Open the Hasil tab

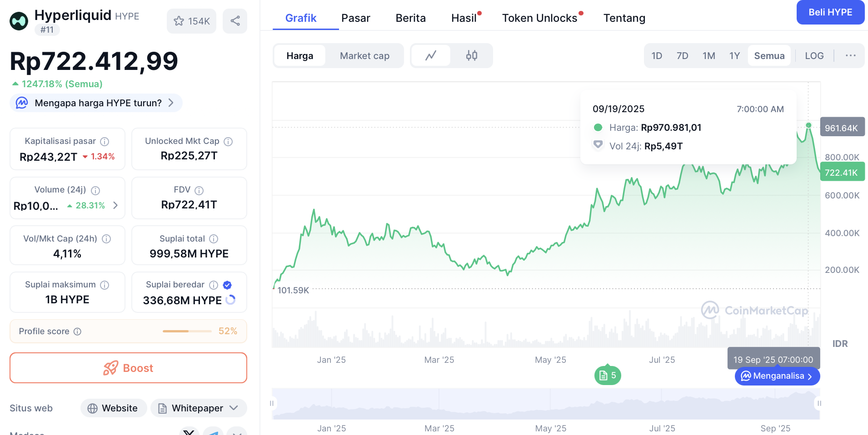[x=464, y=18]
